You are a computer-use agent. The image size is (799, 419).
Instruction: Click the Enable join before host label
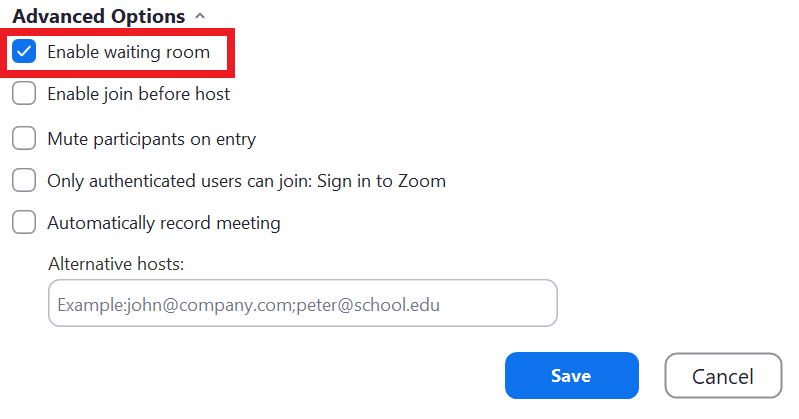[139, 94]
